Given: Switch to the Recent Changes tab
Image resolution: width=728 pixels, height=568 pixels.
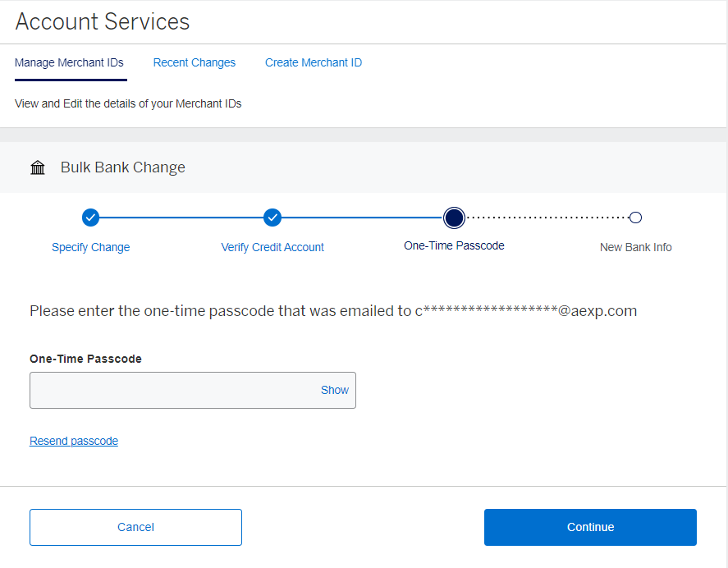Looking at the screenshot, I should click(x=194, y=62).
